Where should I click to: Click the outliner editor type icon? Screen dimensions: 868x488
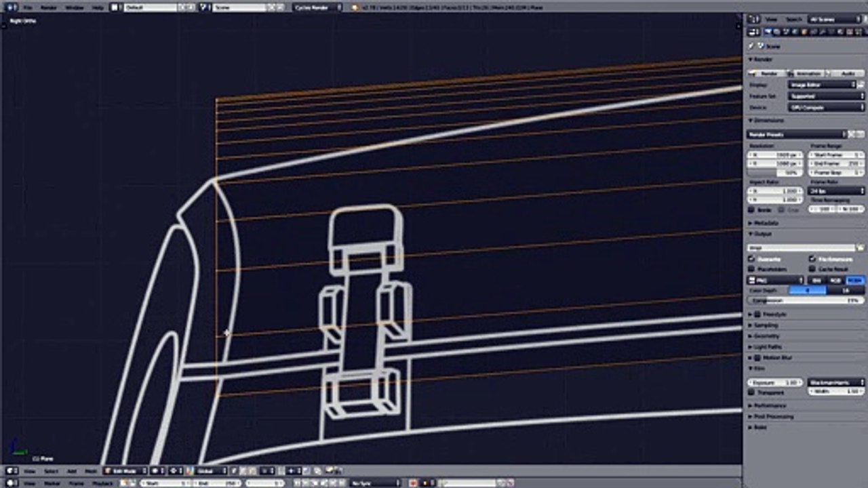pyautogui.click(x=753, y=19)
